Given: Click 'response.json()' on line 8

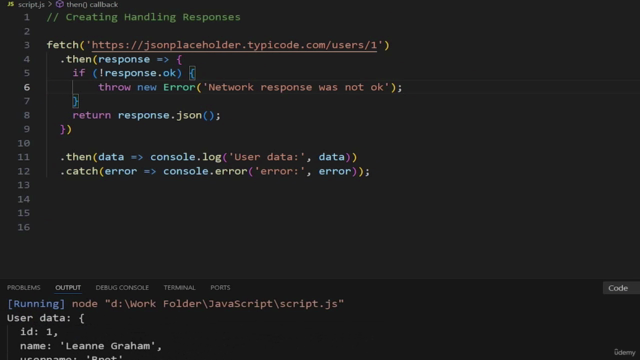Looking at the screenshot, I should pyautogui.click(x=166, y=116).
